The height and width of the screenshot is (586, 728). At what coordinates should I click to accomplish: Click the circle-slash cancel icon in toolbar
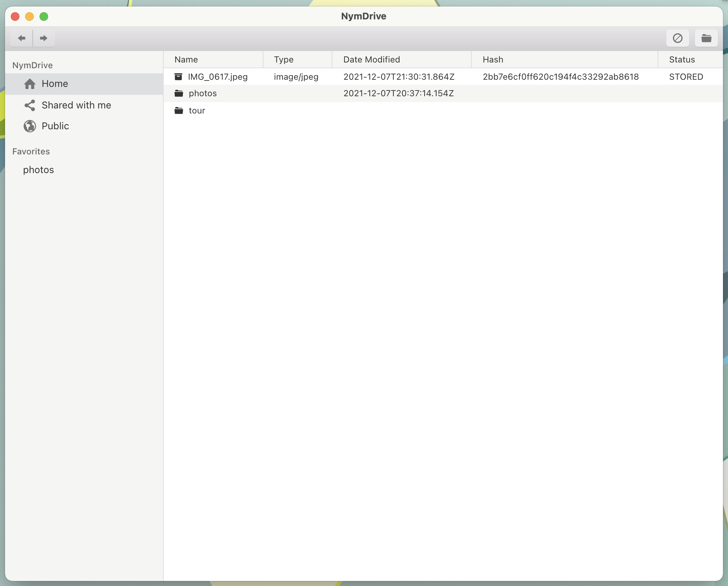677,38
